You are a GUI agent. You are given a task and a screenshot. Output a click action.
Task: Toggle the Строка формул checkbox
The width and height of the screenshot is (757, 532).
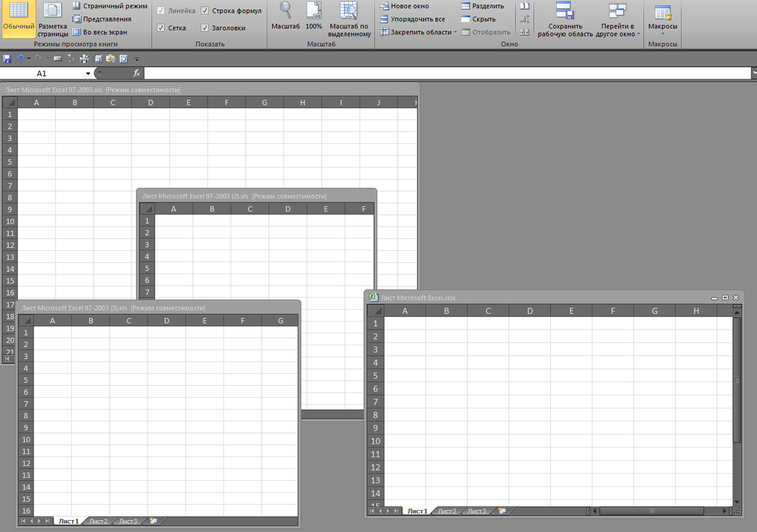pos(205,11)
